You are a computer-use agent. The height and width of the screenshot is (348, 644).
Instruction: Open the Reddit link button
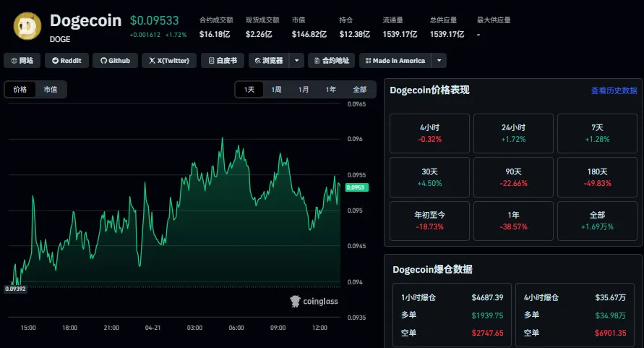pos(66,61)
